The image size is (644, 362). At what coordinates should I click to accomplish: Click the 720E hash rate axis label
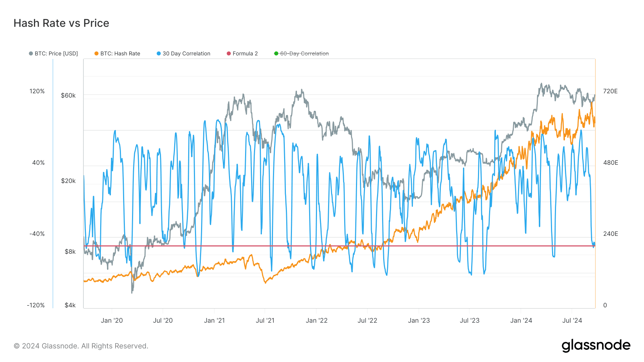[610, 91]
